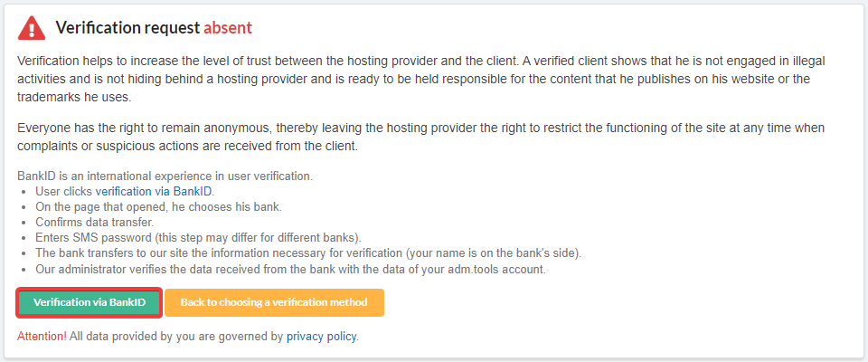Click the red 'Attention!' label

point(42,337)
